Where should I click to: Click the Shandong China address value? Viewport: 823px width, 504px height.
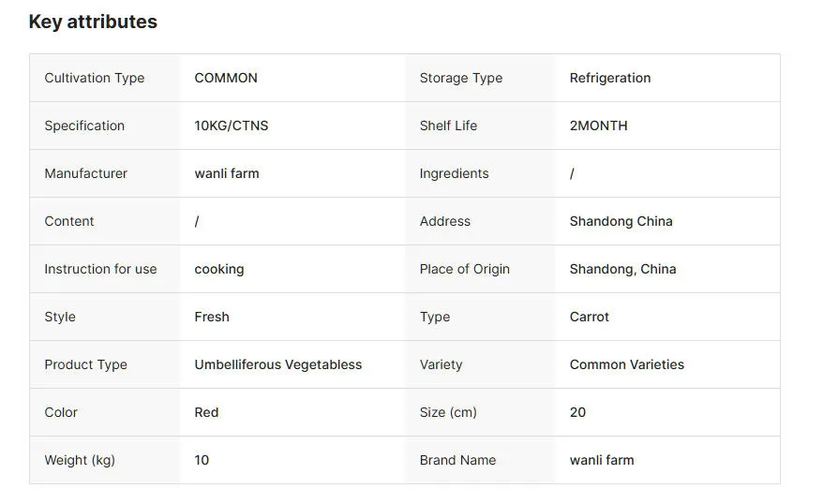(621, 221)
